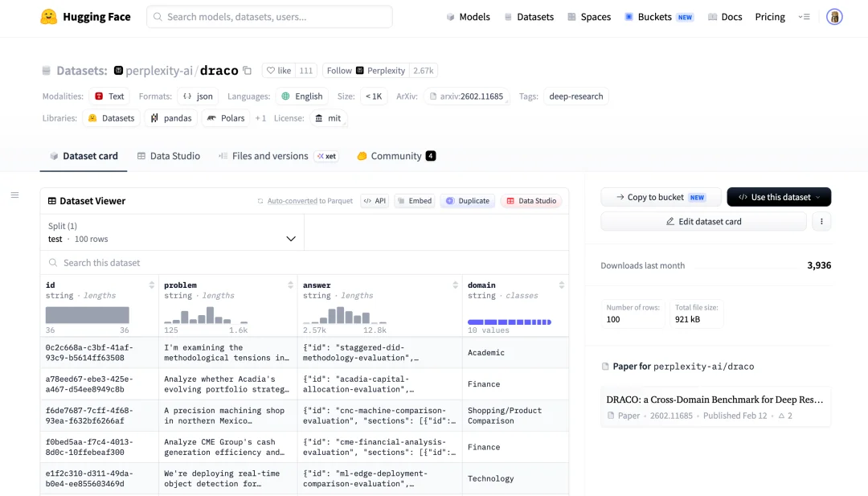Image resolution: width=868 pixels, height=496 pixels.
Task: Click the likes count 111
Action: coord(305,70)
